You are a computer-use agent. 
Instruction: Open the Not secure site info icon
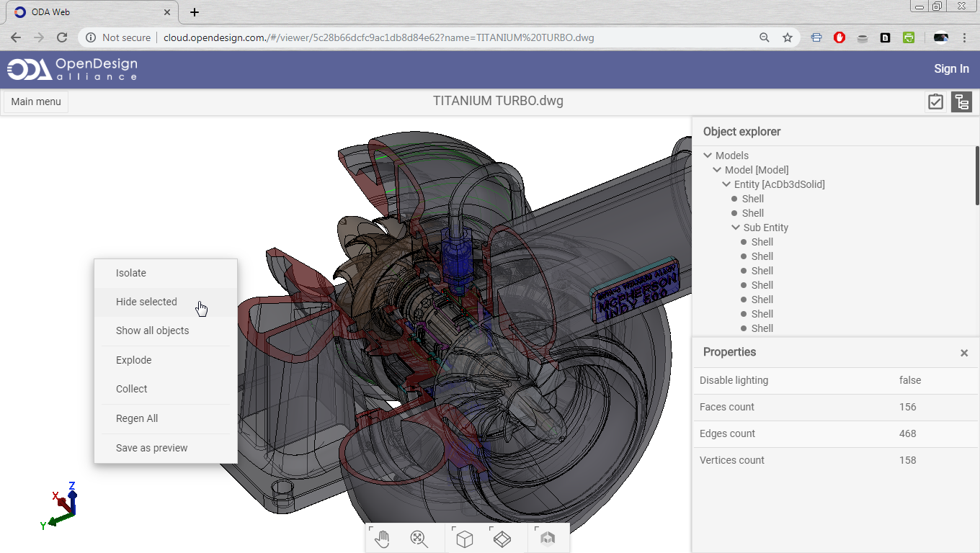(91, 37)
